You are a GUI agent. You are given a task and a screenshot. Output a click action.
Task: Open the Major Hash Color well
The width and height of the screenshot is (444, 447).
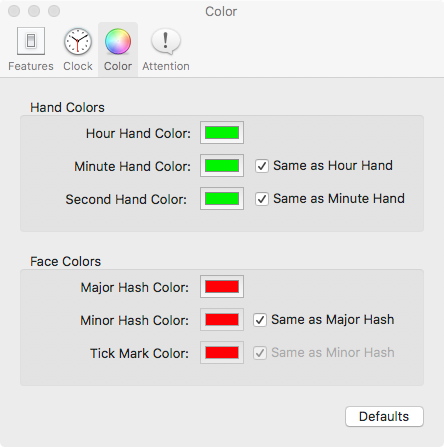(222, 287)
